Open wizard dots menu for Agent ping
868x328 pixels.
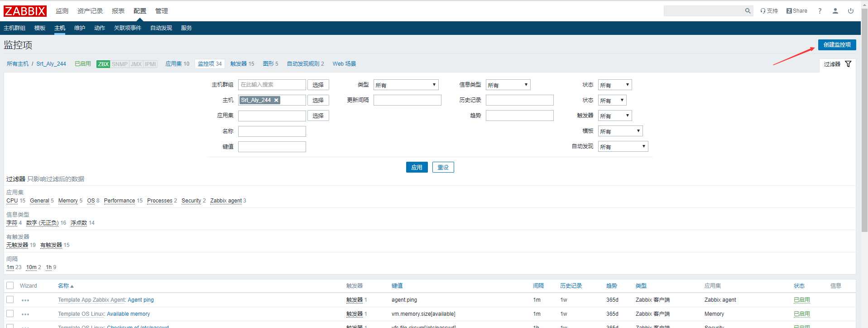25,300
